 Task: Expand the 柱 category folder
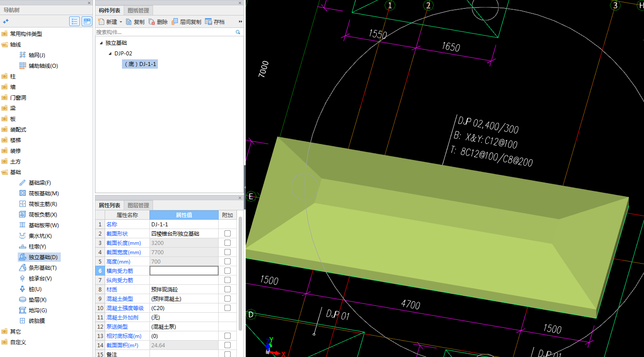click(x=5, y=76)
